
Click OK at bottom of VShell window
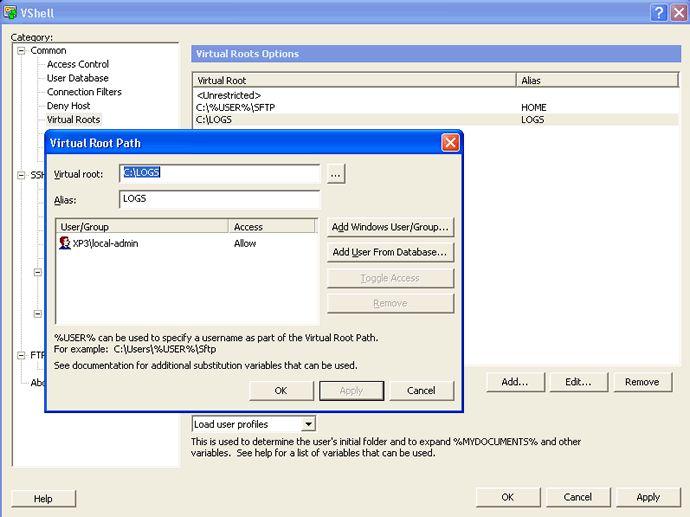(508, 497)
